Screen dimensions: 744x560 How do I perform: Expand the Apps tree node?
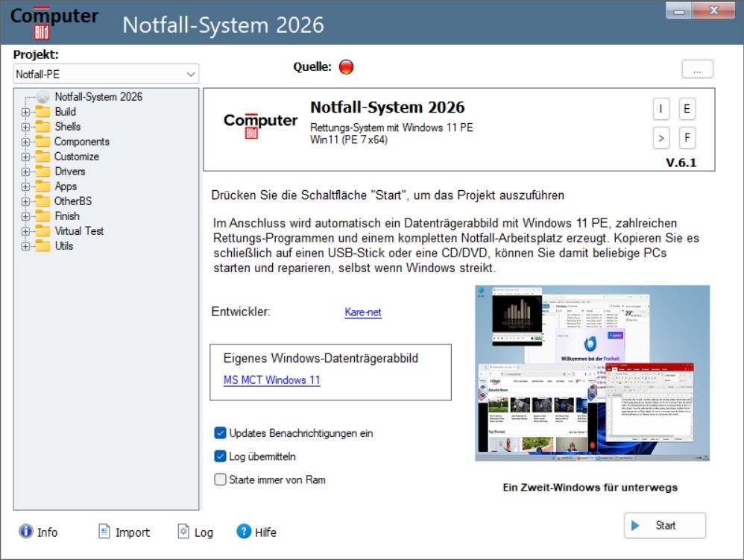pos(25,187)
